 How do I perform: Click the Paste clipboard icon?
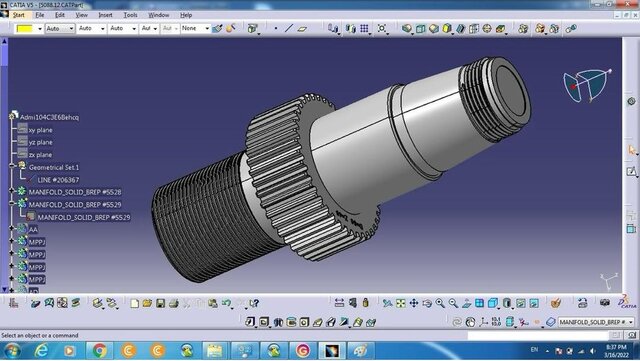[213, 303]
